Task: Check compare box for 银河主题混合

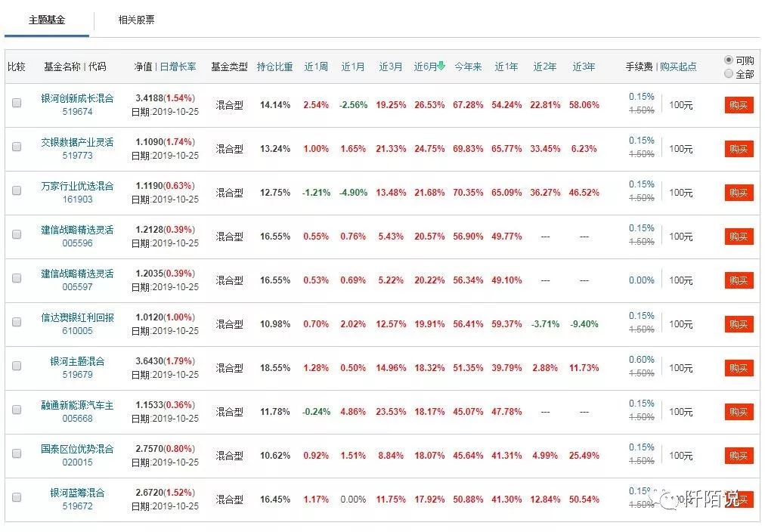Action: 17,367
